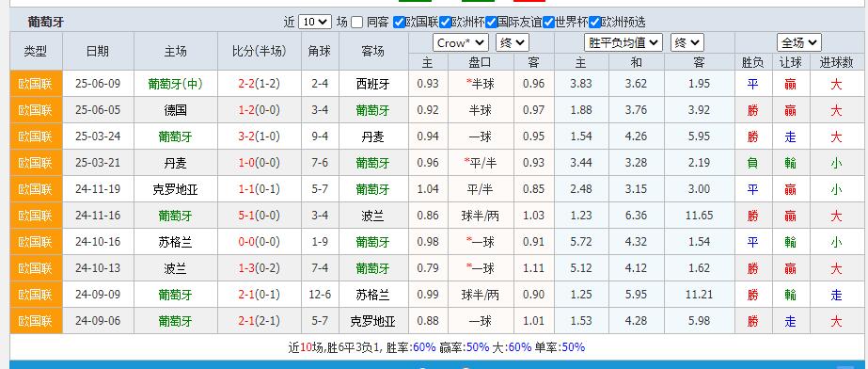Viewport: 868px width, 369px height.
Task: Open score 5-1(0-0) match details
Action: tap(259, 216)
